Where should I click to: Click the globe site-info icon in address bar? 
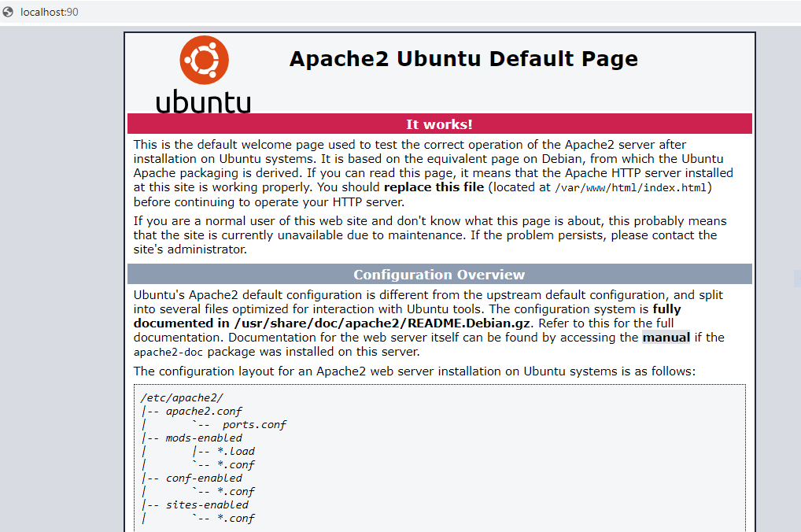[8, 12]
